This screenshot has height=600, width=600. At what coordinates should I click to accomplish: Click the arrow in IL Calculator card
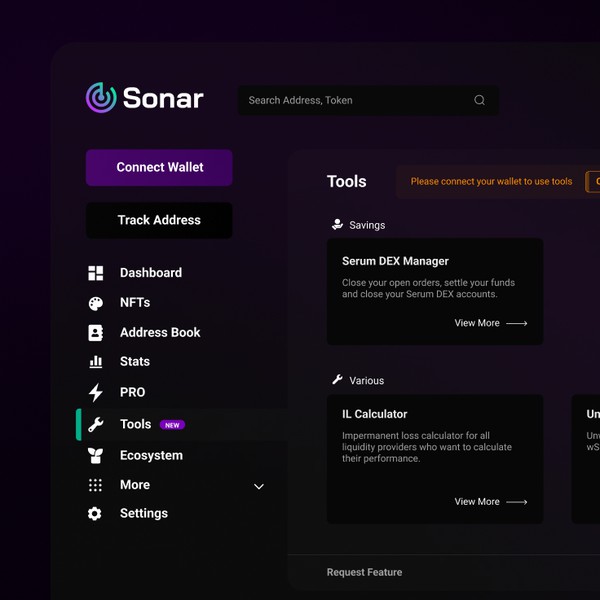[517, 502]
